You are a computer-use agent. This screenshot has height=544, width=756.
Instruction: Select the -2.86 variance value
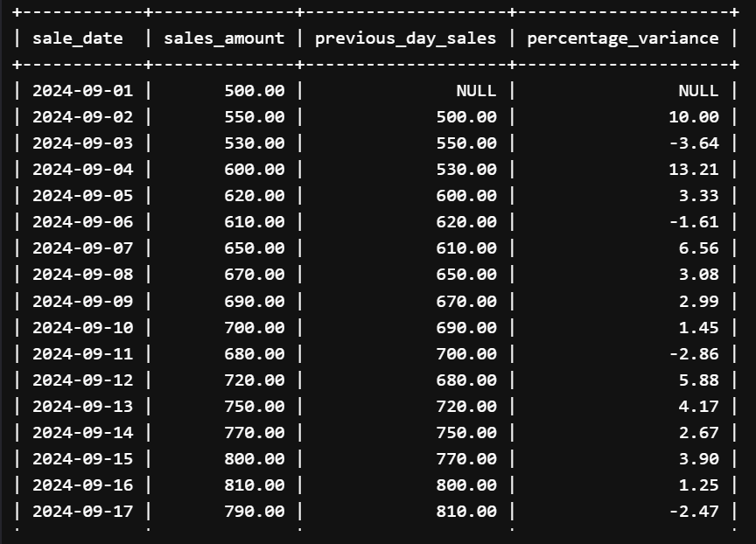(x=694, y=353)
